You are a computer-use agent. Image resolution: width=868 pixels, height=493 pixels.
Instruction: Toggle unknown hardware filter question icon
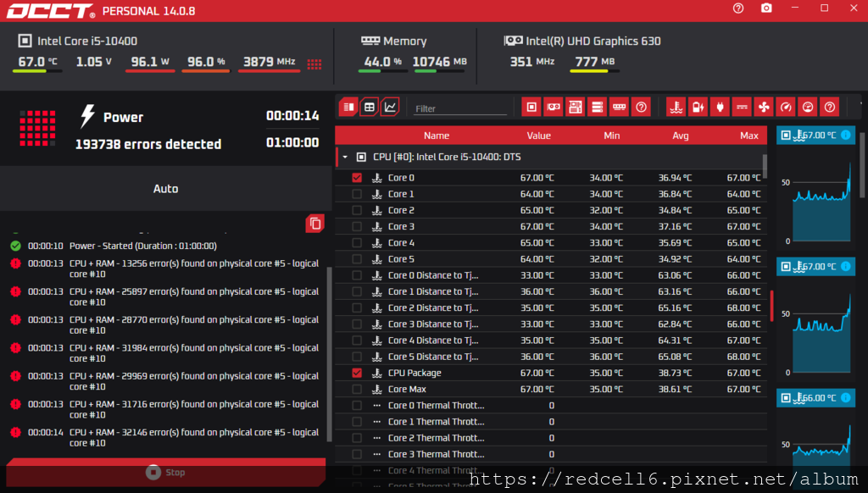[x=641, y=107]
